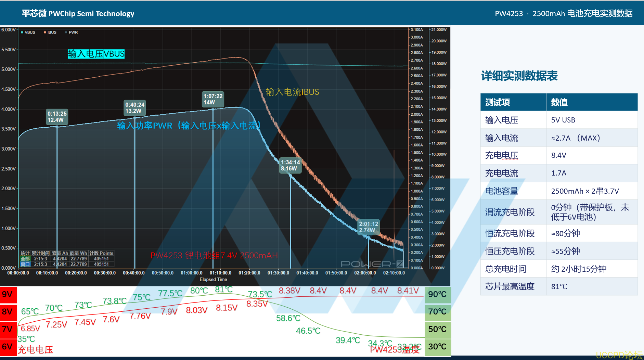Click the 1.7A charging current value

coord(559,173)
